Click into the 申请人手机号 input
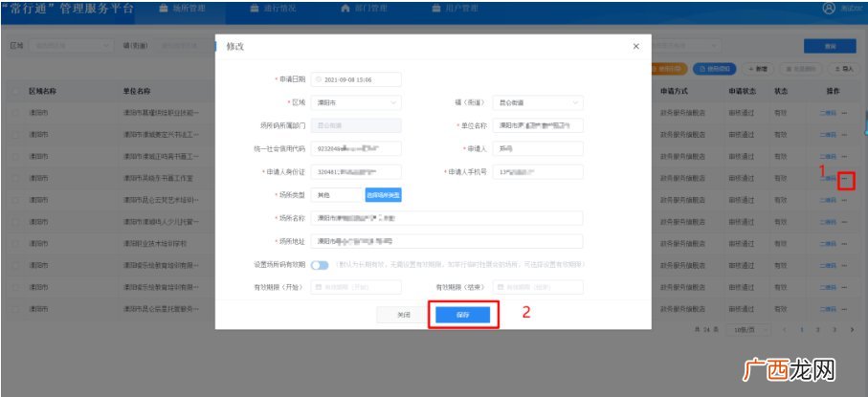This screenshot has width=868, height=397. tap(538, 172)
